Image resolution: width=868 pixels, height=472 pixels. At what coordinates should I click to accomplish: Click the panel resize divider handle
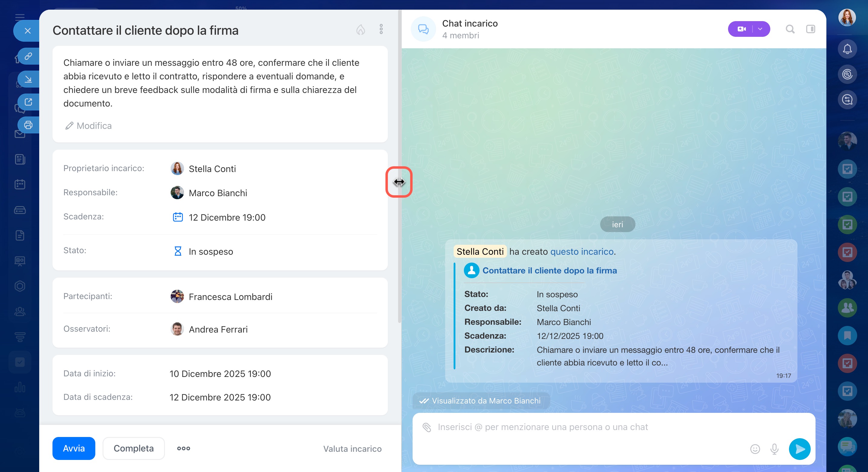[x=399, y=182]
